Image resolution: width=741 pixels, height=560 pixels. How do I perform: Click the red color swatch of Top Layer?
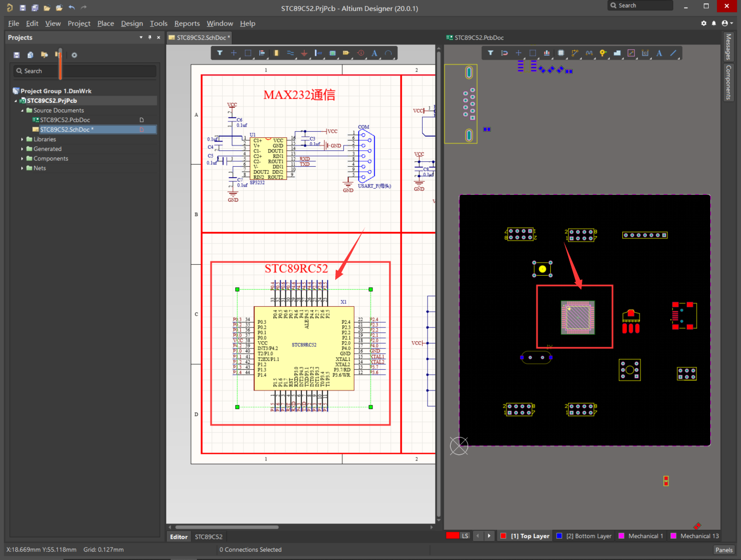503,535
